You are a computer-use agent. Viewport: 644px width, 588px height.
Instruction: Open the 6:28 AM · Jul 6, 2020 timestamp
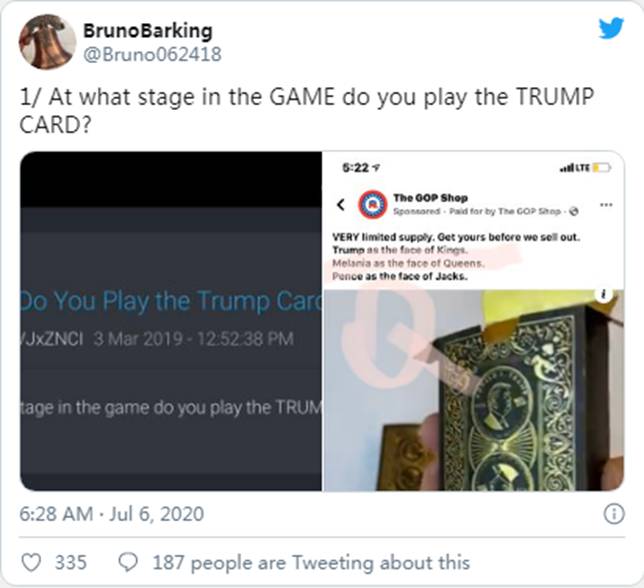[x=112, y=514]
